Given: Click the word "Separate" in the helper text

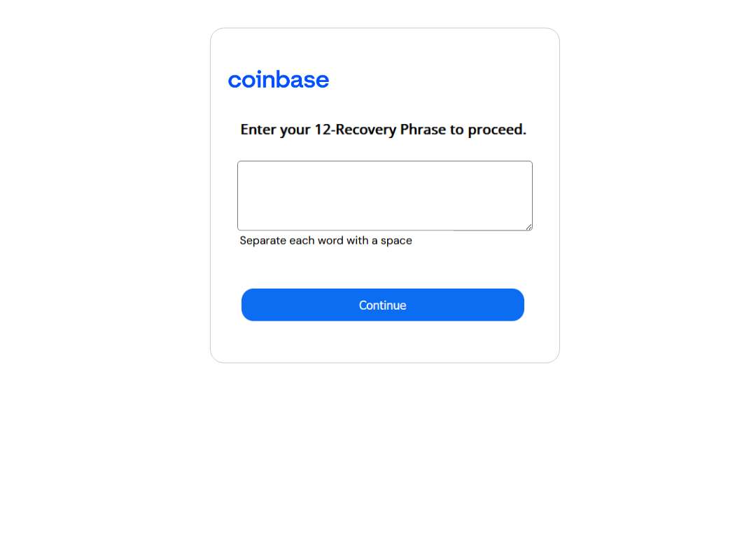Looking at the screenshot, I should coord(262,241).
